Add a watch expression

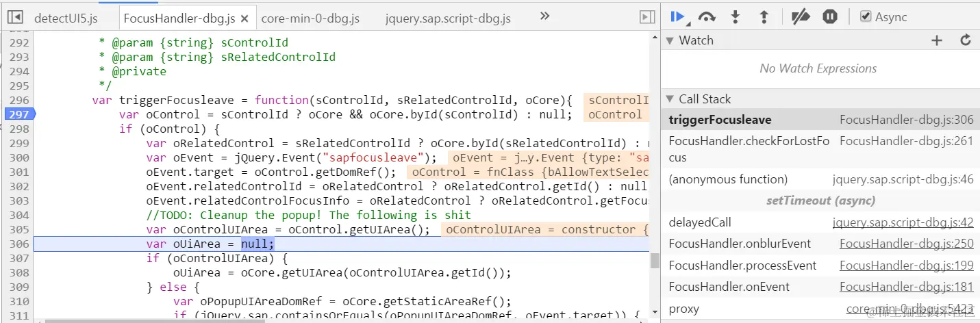[937, 40]
